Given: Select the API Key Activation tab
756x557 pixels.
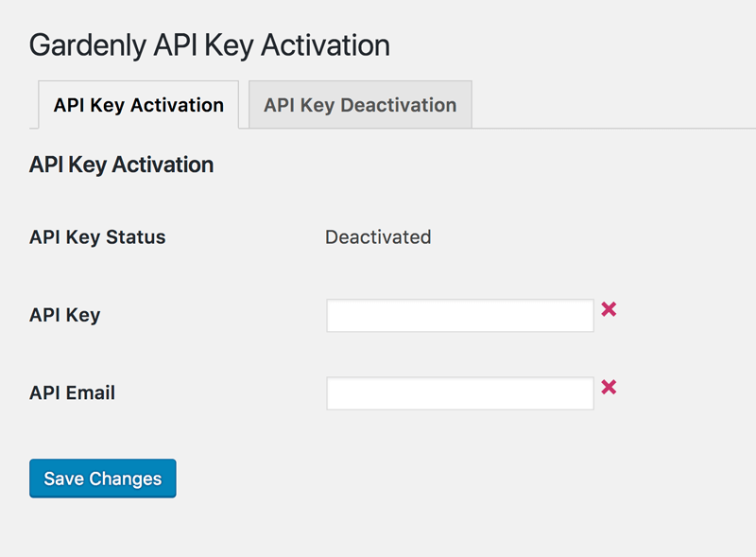Looking at the screenshot, I should coord(138,105).
